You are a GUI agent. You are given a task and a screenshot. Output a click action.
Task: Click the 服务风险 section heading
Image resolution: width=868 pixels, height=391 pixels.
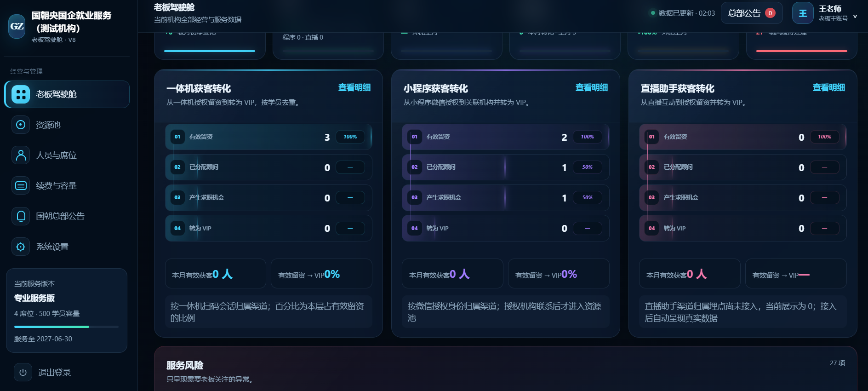[x=185, y=365]
